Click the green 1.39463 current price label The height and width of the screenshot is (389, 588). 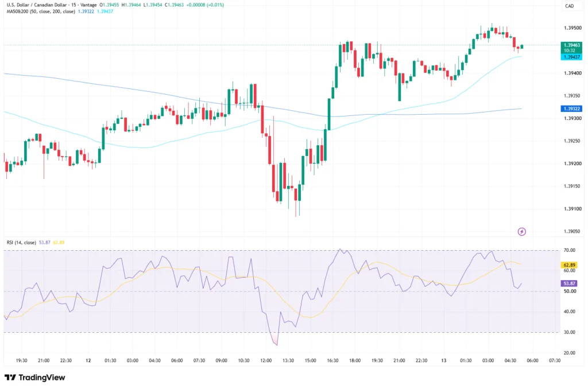click(x=571, y=48)
